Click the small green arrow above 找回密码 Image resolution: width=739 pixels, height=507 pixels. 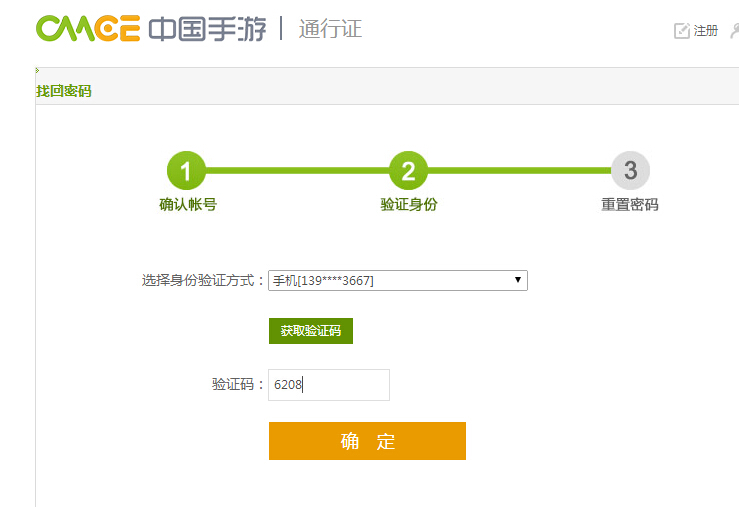pos(37,71)
